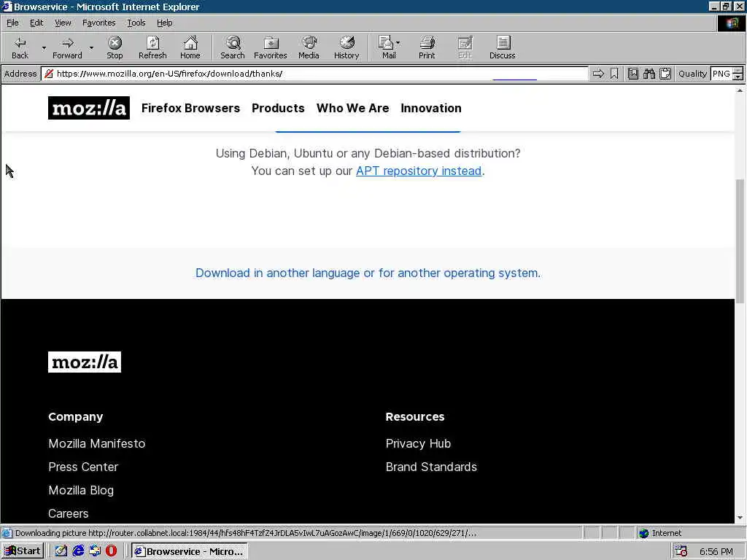Click the Go arrow next to address bar
The width and height of the screenshot is (747, 560).
[x=598, y=74]
